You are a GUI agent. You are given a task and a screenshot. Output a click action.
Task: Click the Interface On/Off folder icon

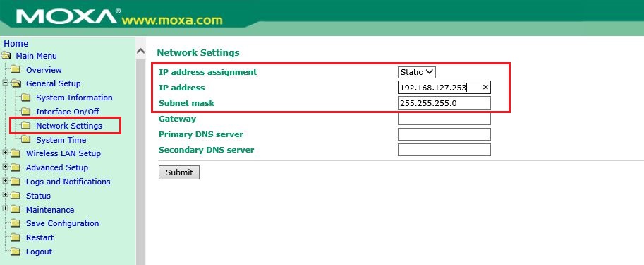26,112
